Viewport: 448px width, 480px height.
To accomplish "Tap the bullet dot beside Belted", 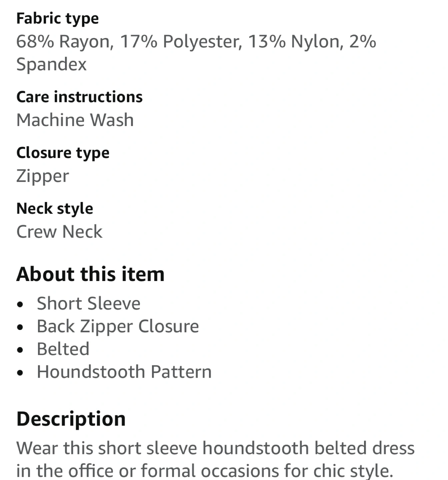I will pos(21,350).
